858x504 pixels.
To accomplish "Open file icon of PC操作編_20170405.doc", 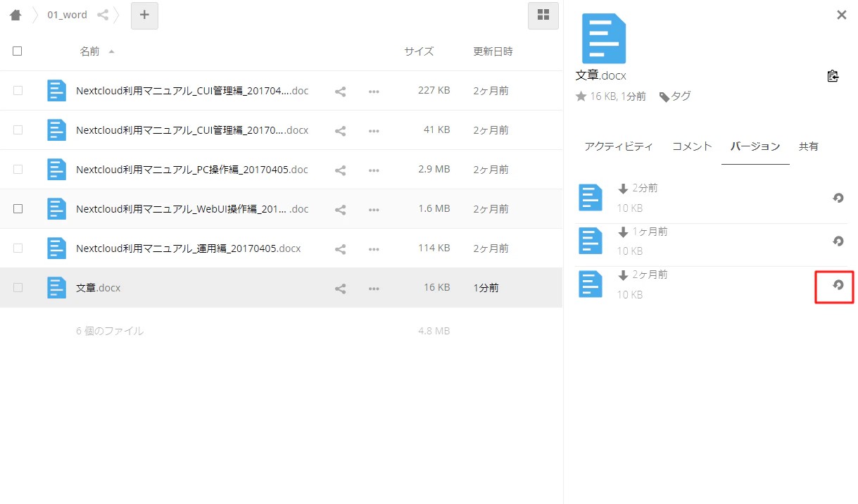I will click(x=56, y=170).
